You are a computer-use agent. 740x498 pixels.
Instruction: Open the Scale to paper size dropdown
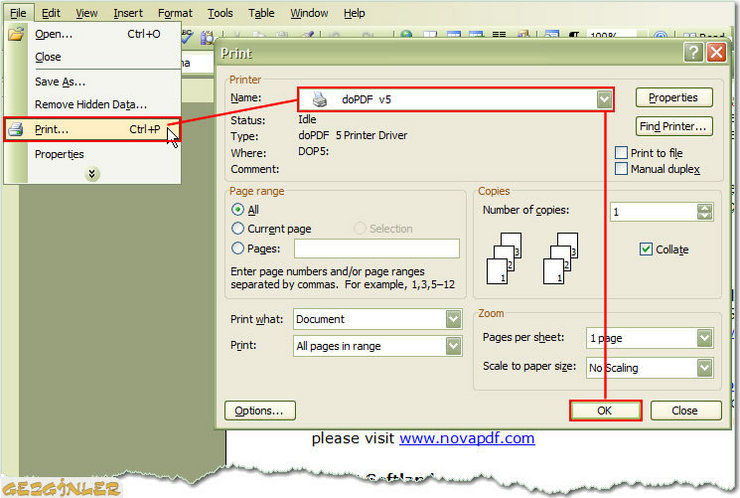(705, 368)
